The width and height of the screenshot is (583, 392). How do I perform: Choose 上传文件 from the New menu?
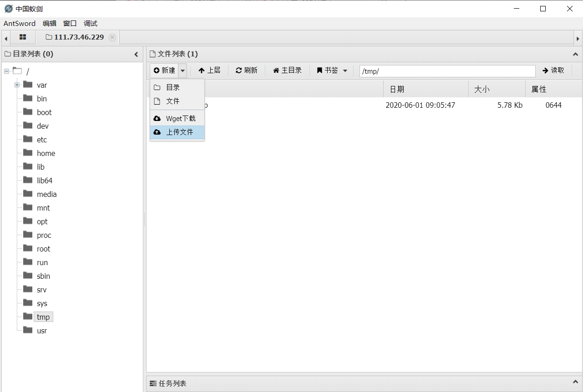coord(177,132)
